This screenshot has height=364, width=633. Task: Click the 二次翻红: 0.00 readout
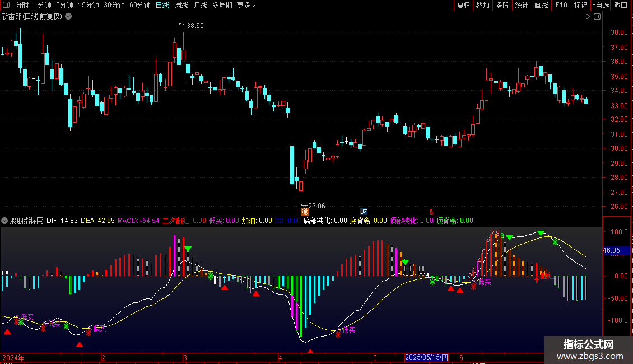(x=184, y=221)
